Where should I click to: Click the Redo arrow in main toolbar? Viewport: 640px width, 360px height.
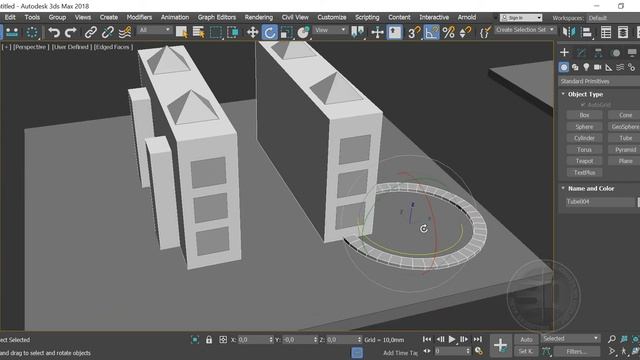pyautogui.click(x=71, y=32)
